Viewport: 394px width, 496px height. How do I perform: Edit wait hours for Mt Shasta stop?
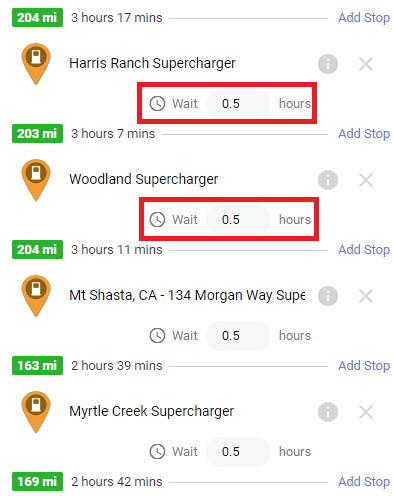[x=238, y=336]
